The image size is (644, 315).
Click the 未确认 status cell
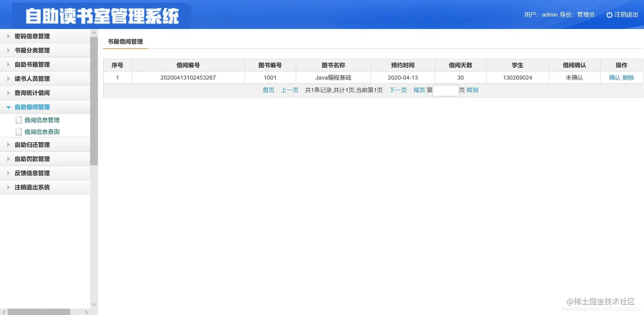tap(574, 77)
